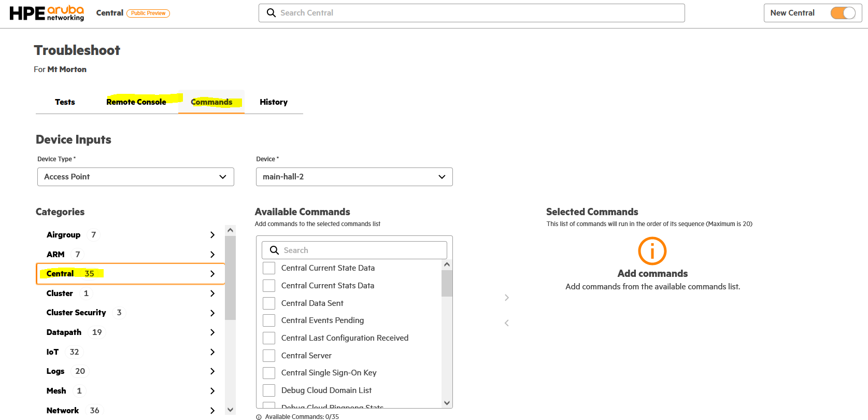Click the Central product name in header
868x420 pixels.
(110, 13)
